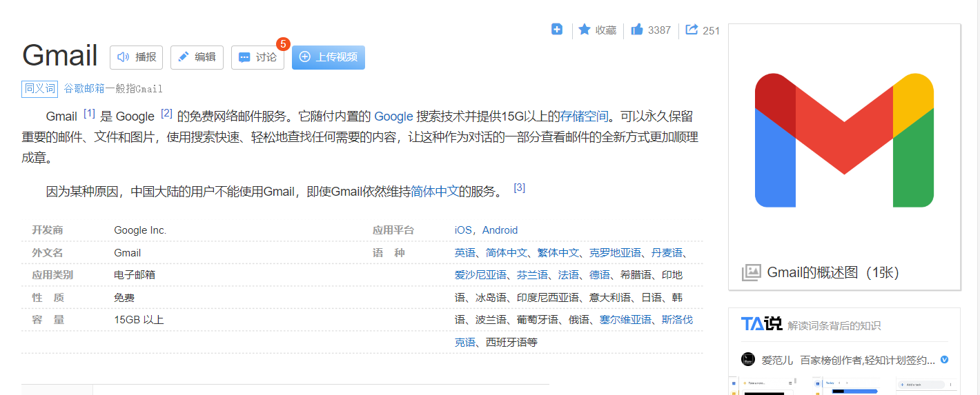This screenshot has width=980, height=395.
Task: Open the iOS platform link
Action: coord(463,230)
